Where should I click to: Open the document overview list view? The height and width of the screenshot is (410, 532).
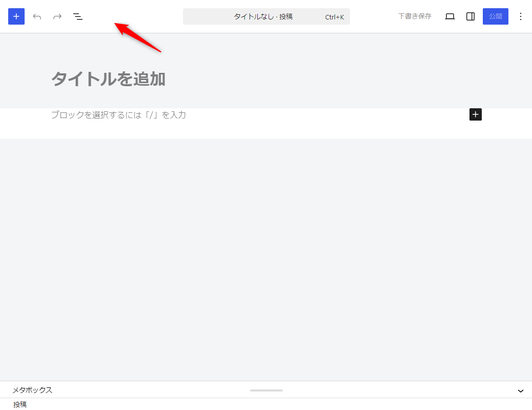[x=78, y=16]
